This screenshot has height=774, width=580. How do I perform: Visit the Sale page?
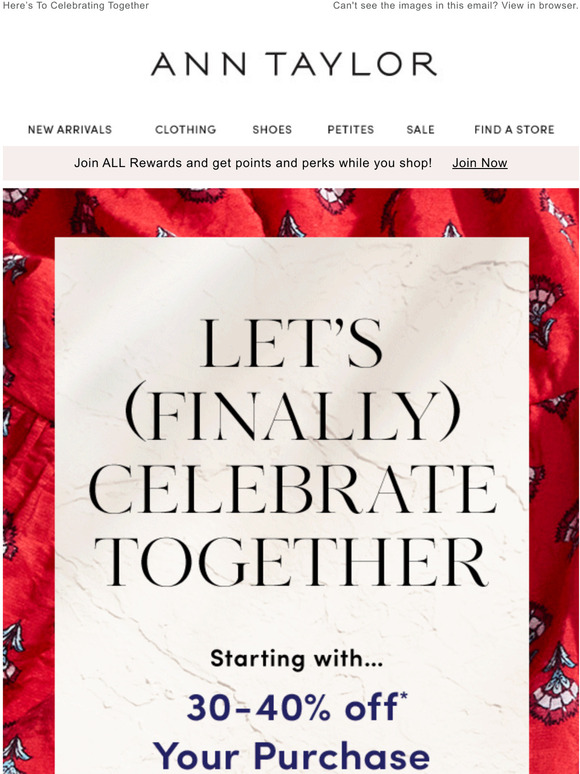tap(421, 130)
